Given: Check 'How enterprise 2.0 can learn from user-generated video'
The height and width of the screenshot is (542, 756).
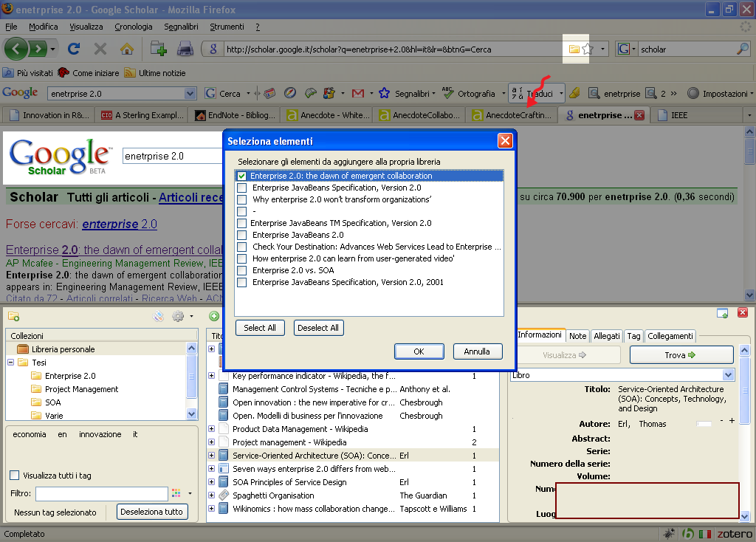Looking at the screenshot, I should click(241, 258).
